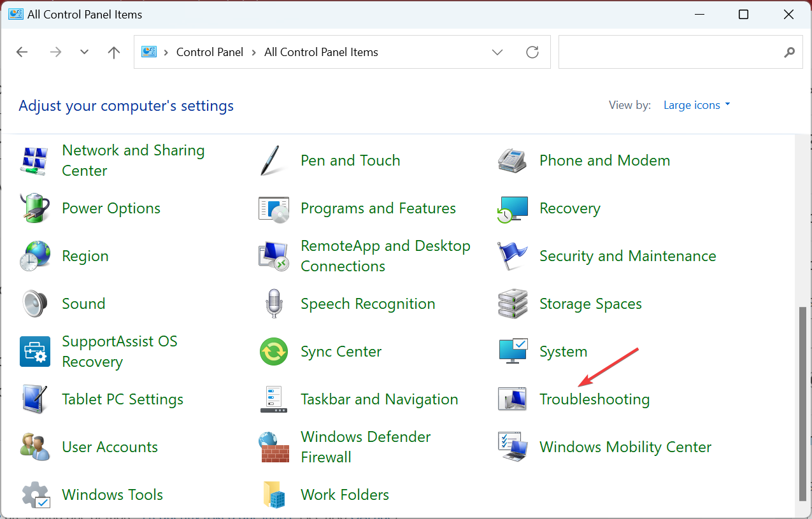
Task: Click the Work Folders icon
Action: 274,495
